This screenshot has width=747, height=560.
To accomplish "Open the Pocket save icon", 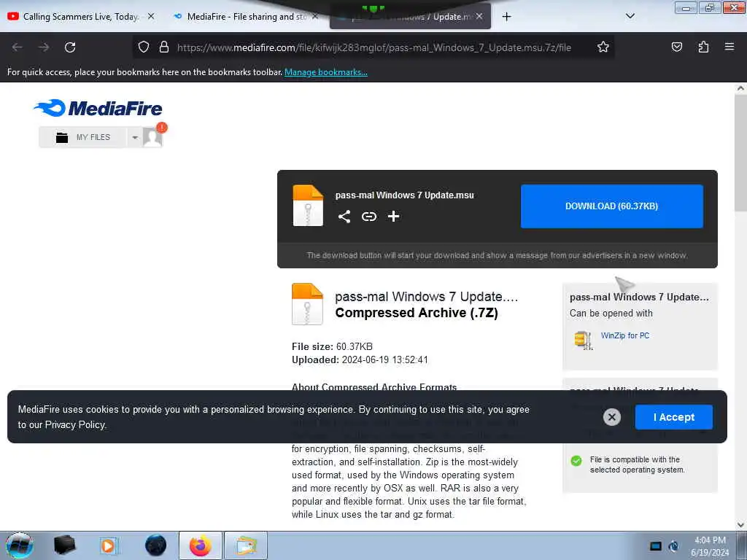I will click(676, 47).
